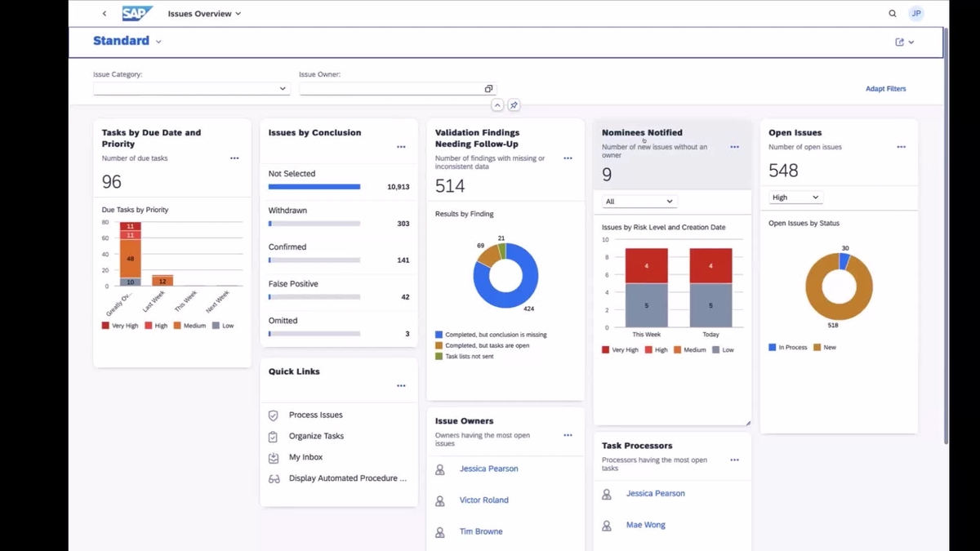980x551 pixels.
Task: Open the High priority dropdown in Open Issues
Action: [795, 198]
